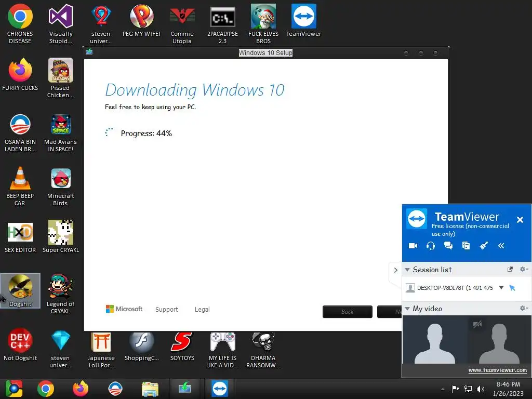Open the TeamViewer desktop shortcut
The height and width of the screenshot is (399, 532).
click(303, 20)
